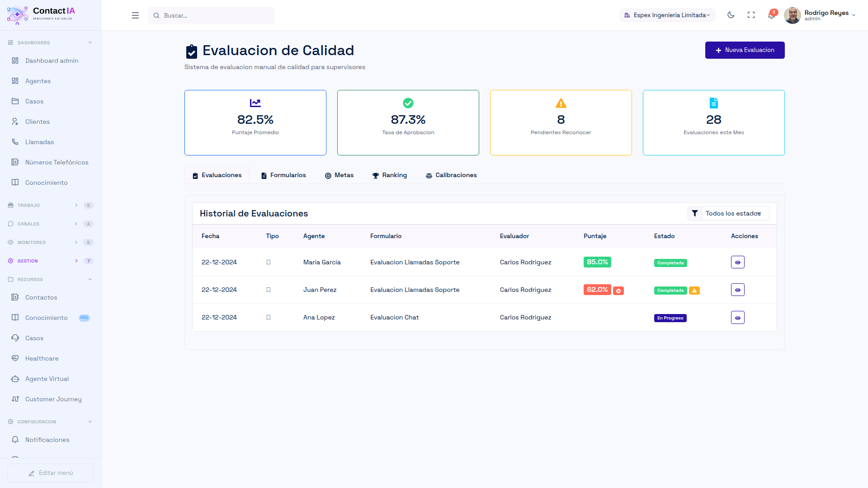View Maria Garcia's evaluation via eye icon
Viewport: 868px width, 488px height.
[x=737, y=263]
